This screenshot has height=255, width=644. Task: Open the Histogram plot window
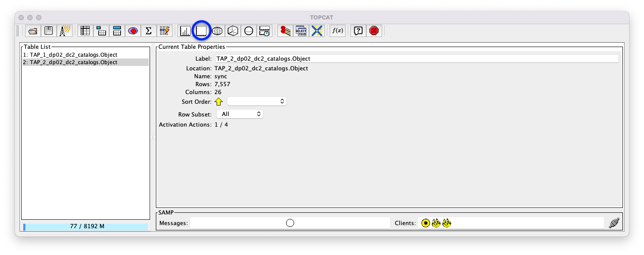tap(185, 30)
